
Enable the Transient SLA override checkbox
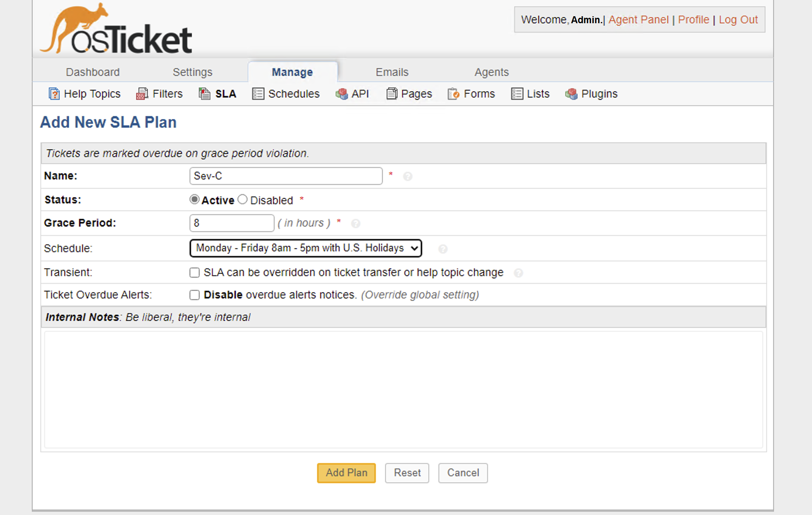click(x=194, y=273)
